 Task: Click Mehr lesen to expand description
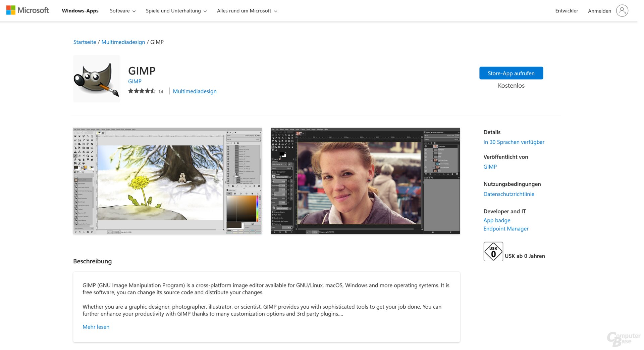click(x=96, y=327)
